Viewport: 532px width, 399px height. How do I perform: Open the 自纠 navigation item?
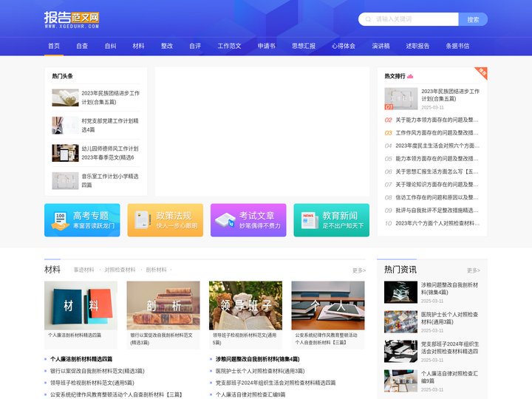(x=110, y=46)
